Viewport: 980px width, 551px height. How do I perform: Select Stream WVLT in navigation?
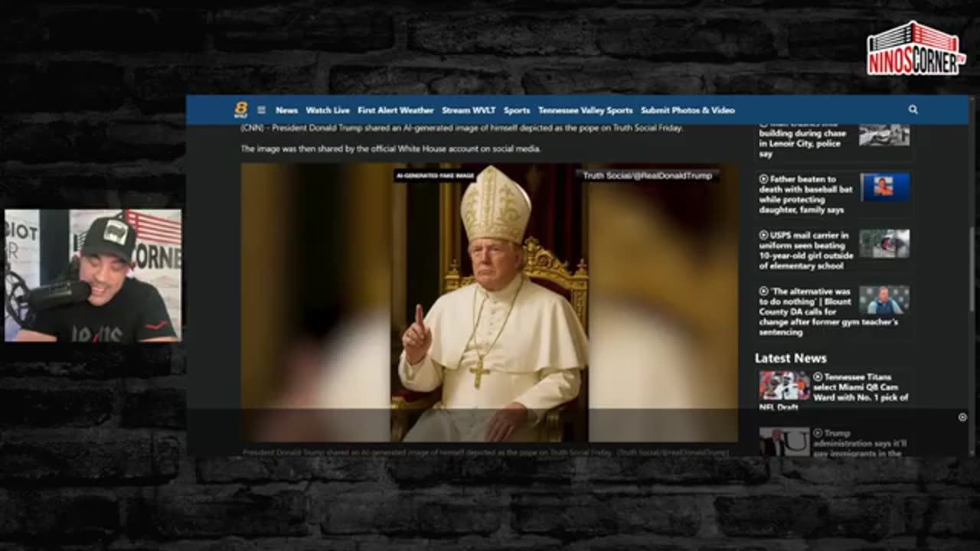[x=469, y=110]
